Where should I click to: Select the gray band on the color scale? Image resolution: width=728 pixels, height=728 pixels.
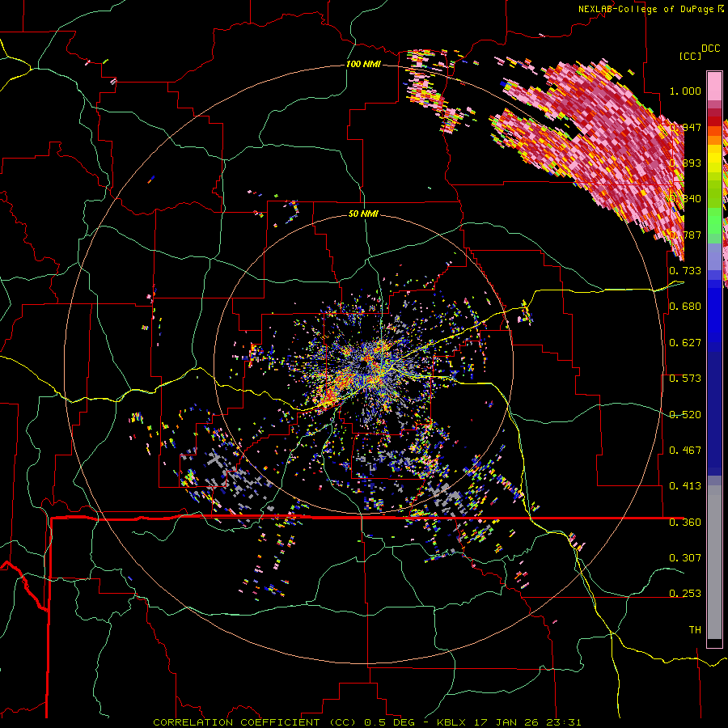coord(714,562)
